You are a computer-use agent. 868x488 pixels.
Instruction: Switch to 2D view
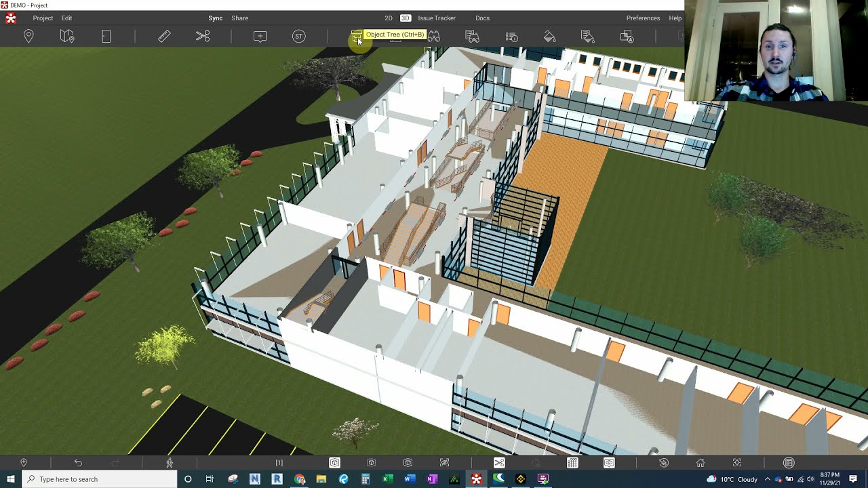point(389,18)
